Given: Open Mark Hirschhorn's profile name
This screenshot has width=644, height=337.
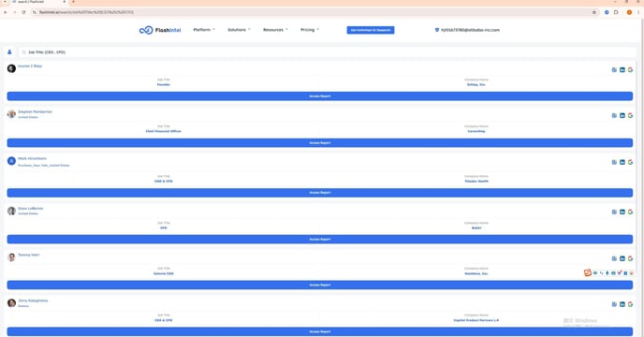Looking at the screenshot, I should pyautogui.click(x=32, y=158).
